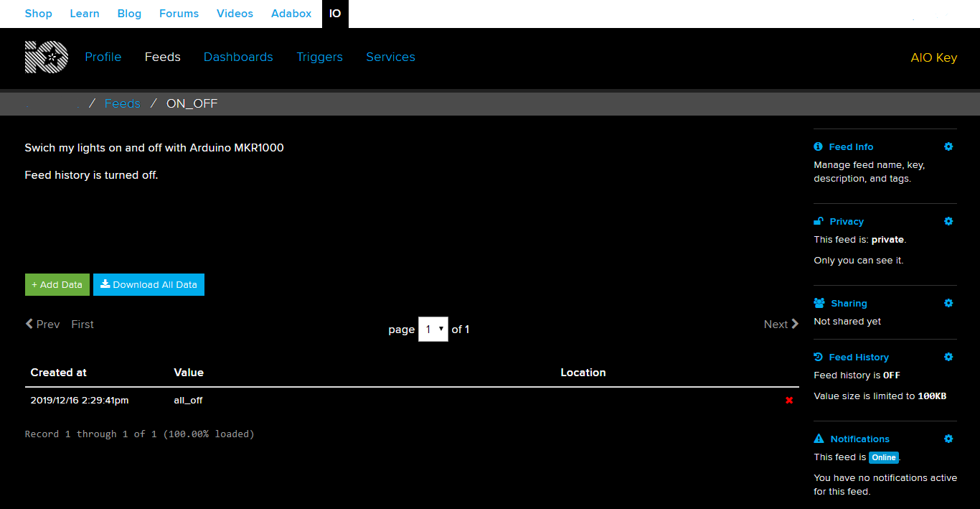
Task: Go to Services page
Action: (390, 57)
